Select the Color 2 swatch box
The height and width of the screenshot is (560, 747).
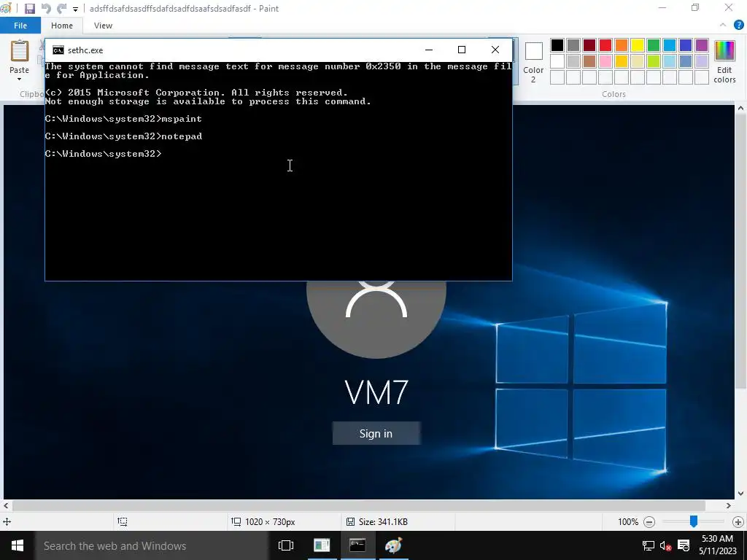(x=533, y=51)
